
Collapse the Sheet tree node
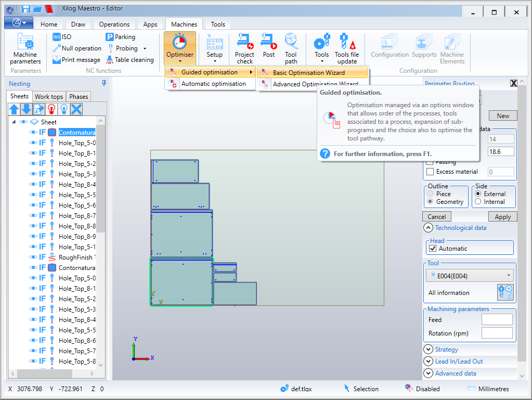14,122
